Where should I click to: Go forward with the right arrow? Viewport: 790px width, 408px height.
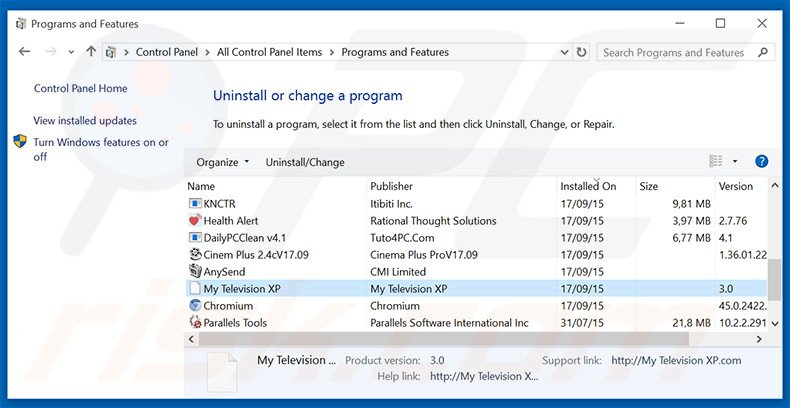point(51,52)
